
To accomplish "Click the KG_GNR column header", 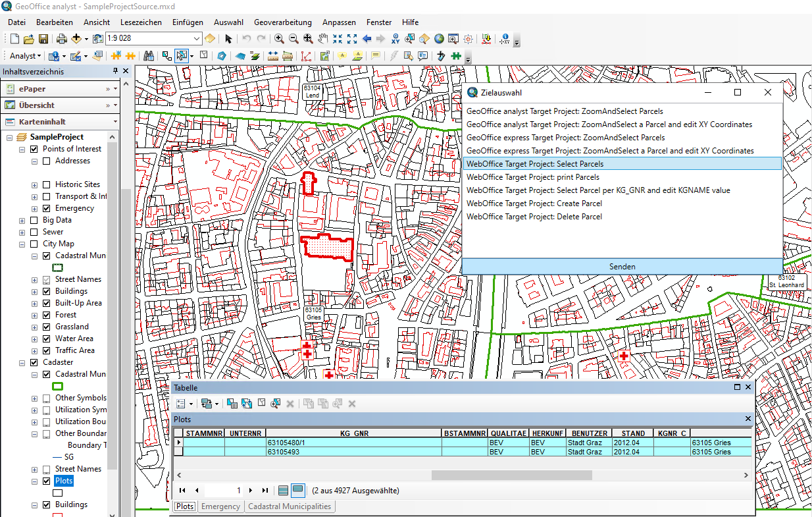I will (353, 433).
